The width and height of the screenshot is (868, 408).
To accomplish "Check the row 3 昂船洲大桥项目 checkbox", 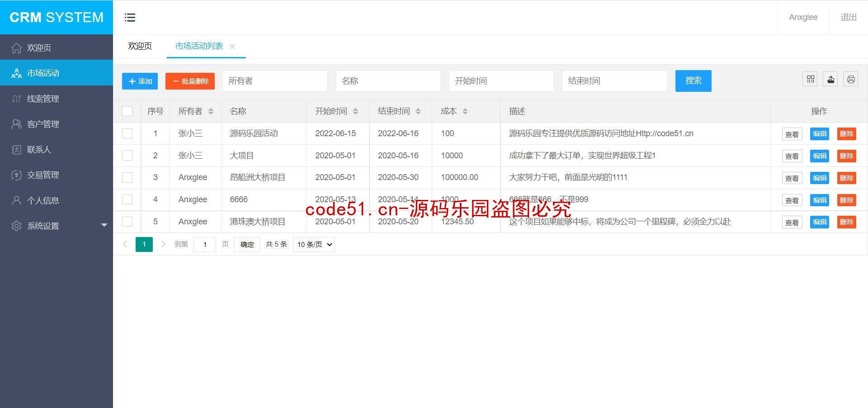I will tap(127, 177).
